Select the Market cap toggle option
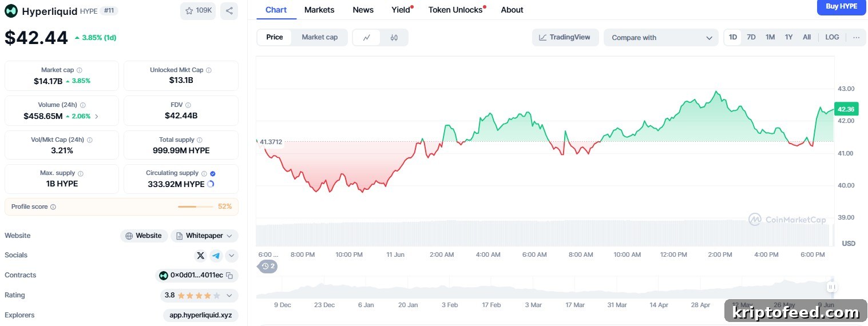The width and height of the screenshot is (868, 326). (320, 37)
